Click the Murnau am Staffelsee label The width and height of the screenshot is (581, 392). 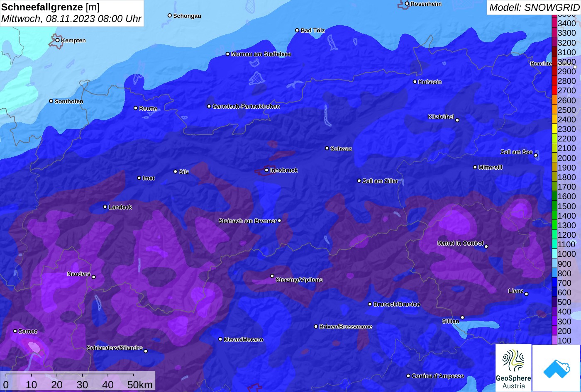tap(261, 54)
